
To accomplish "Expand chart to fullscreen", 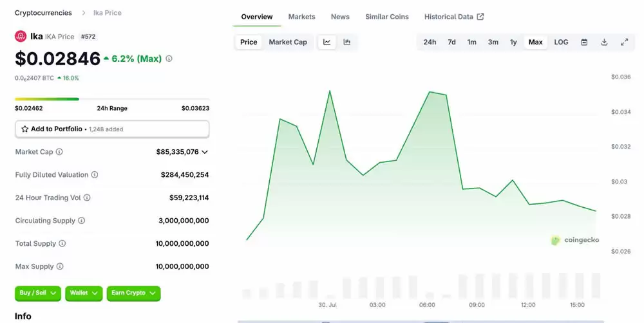I will pos(624,42).
